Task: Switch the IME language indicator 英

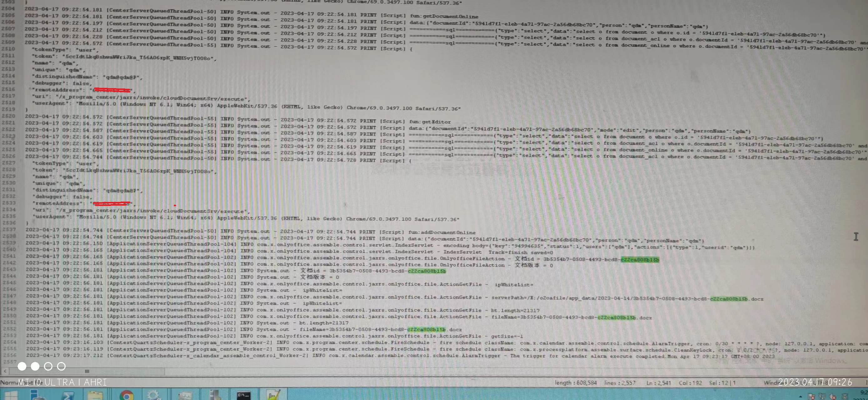Action: [x=845, y=397]
